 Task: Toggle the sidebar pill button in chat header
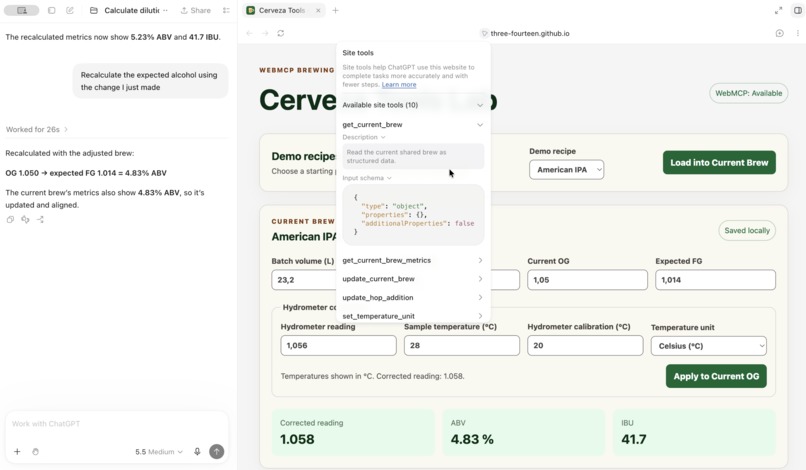(x=22, y=10)
